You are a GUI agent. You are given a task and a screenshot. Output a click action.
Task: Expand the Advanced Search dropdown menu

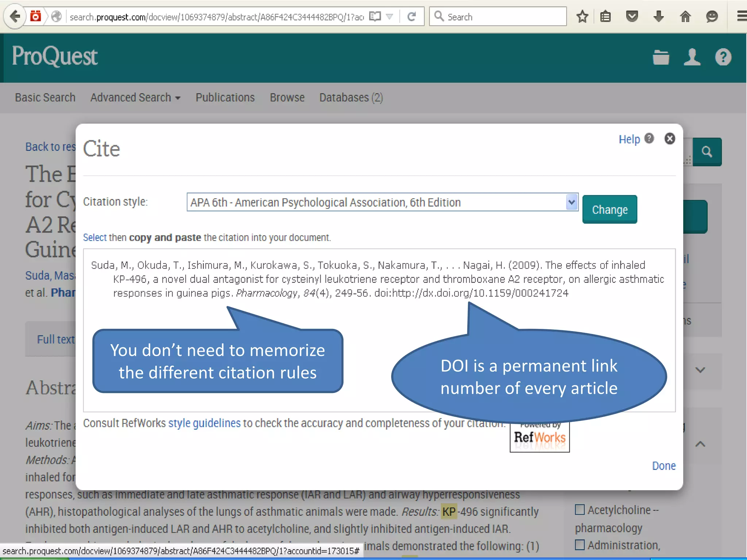point(135,97)
